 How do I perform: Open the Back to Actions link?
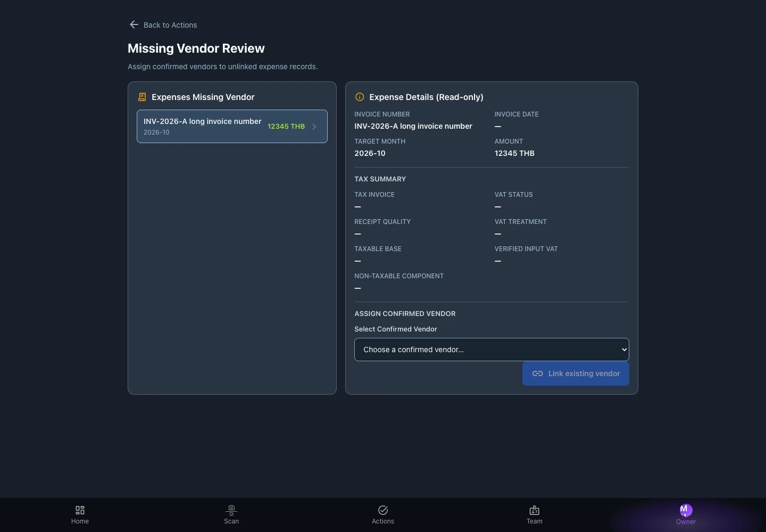163,25
